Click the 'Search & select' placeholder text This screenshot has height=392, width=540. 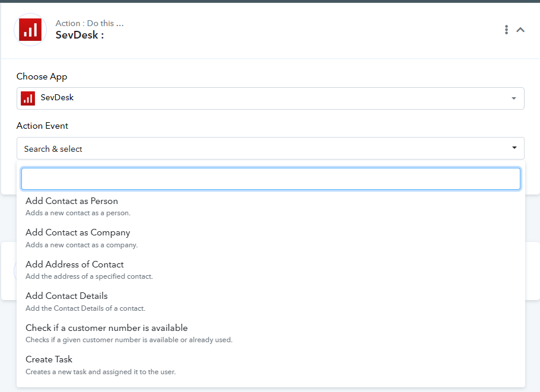pos(53,149)
